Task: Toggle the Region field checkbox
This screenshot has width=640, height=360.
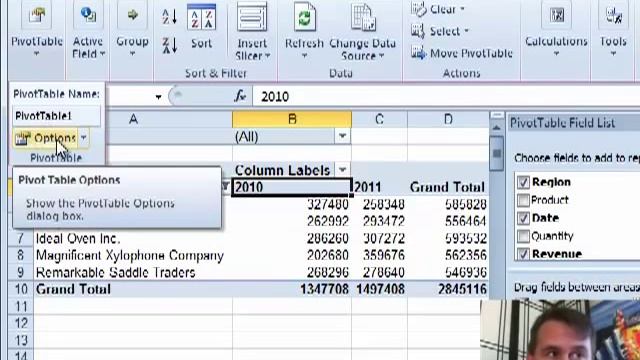Action: [x=523, y=182]
